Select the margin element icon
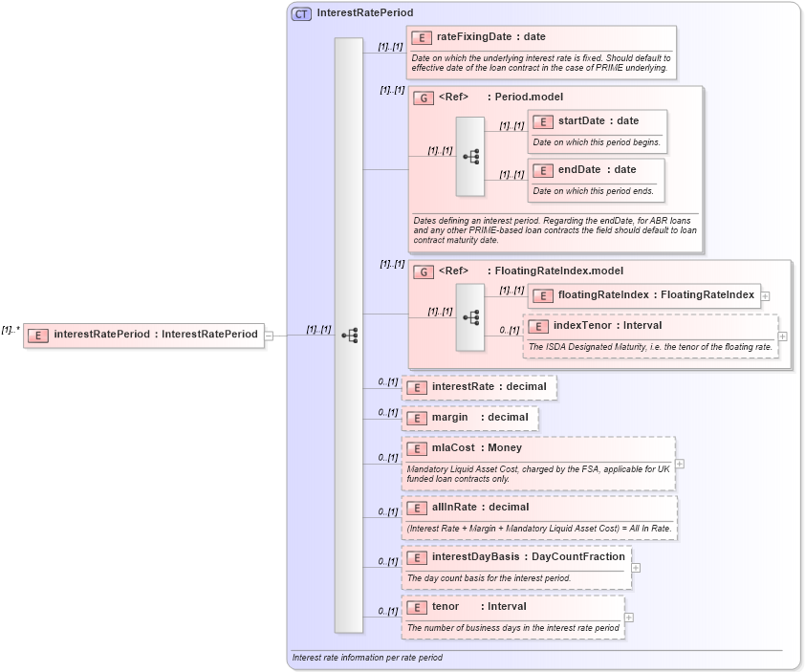This screenshot has width=805, height=672. coord(417,418)
